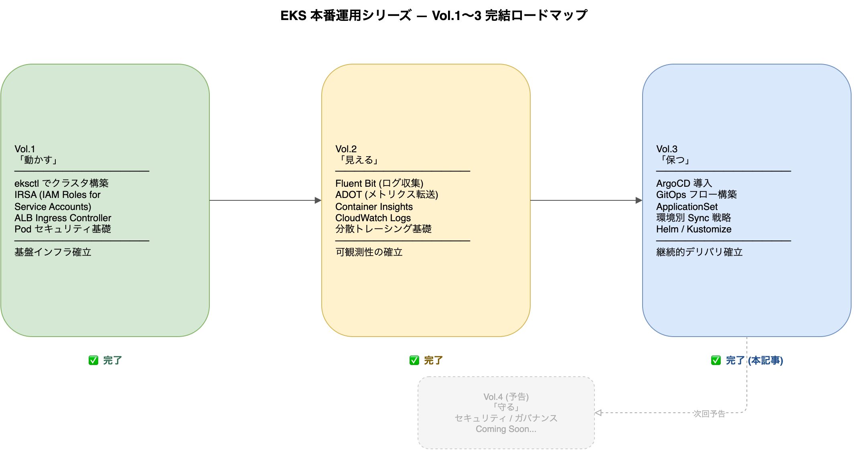Viewport: 868px width, 450px height.
Task: Select "Pod セキュリティ基礎" text
Action: click(x=63, y=229)
